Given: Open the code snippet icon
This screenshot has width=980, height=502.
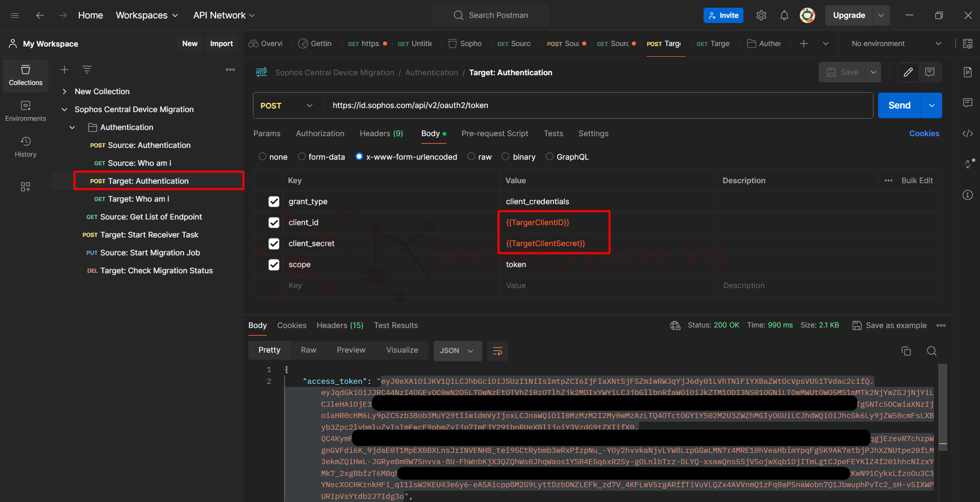Looking at the screenshot, I should pyautogui.click(x=968, y=134).
